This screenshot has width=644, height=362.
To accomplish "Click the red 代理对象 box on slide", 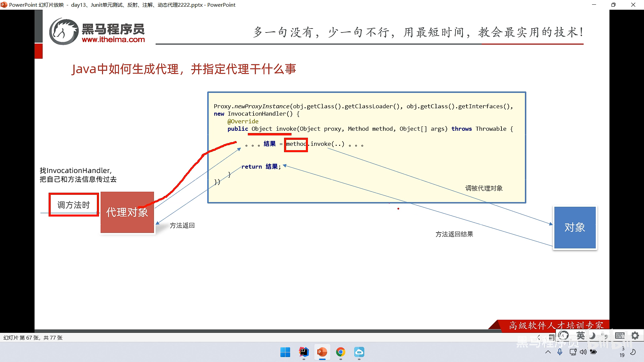I will coord(127,212).
